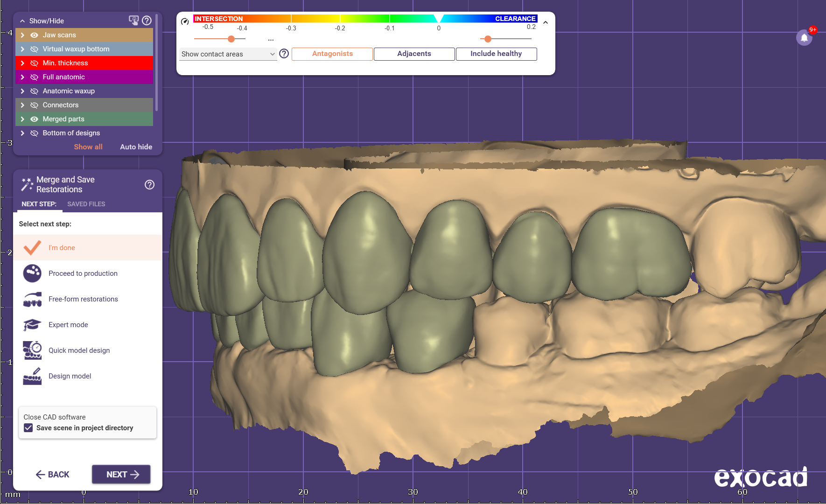Choose the Expert mode graduation cap icon
This screenshot has height=504, width=826.
tap(32, 325)
